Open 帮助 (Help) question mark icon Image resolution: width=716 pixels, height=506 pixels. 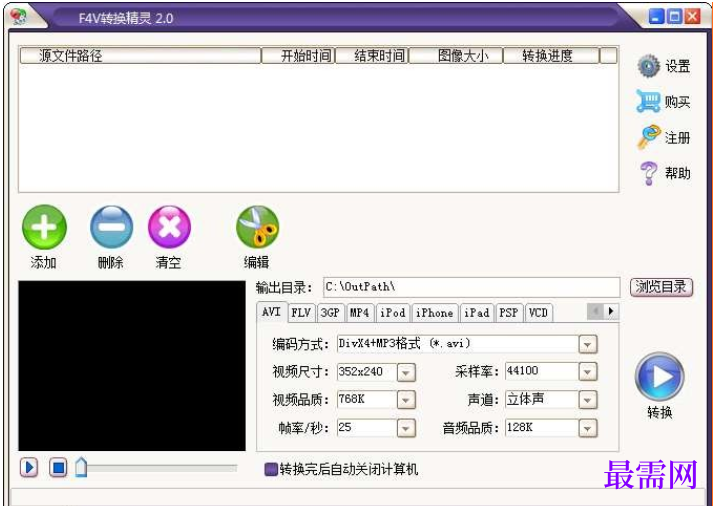(648, 173)
